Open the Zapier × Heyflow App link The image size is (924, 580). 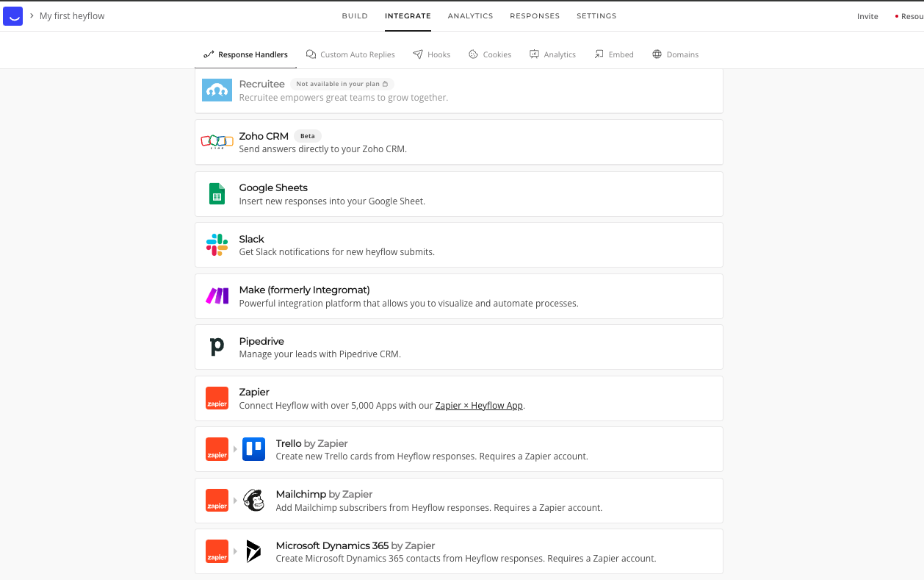point(479,406)
